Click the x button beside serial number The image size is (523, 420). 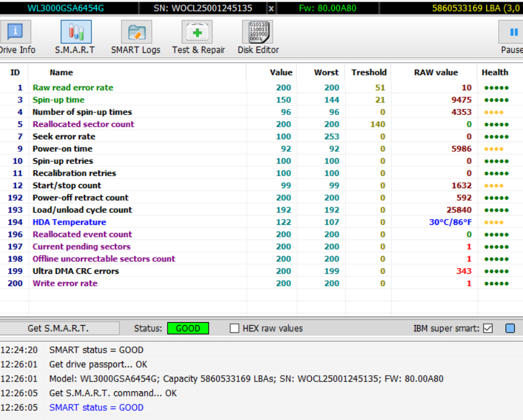272,8
